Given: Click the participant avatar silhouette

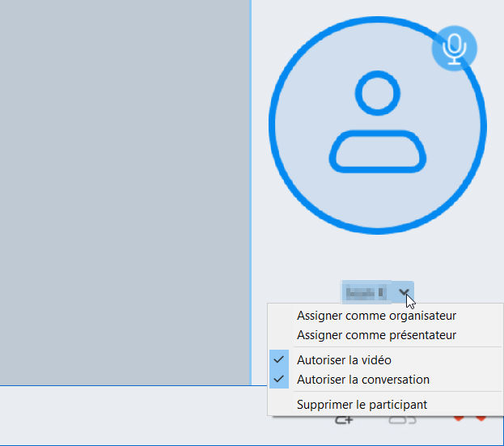Looking at the screenshot, I should point(377,122).
